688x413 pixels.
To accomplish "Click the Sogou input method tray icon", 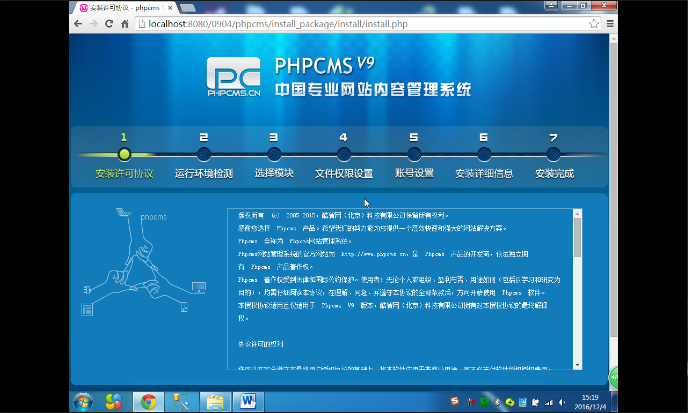I will click(455, 401).
